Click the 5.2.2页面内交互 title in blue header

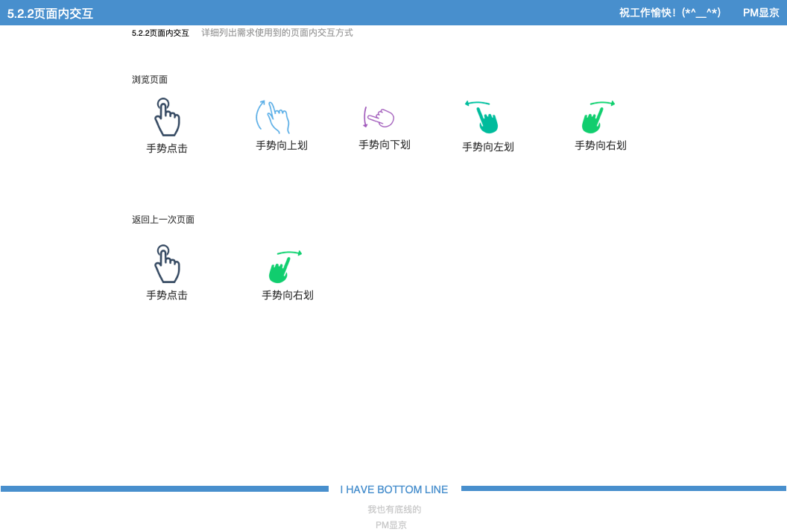click(50, 13)
